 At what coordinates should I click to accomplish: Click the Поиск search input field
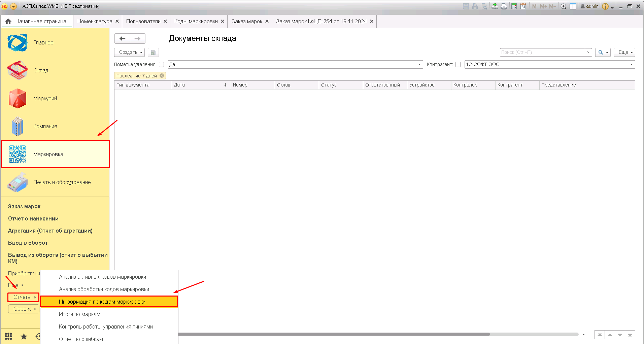point(542,52)
